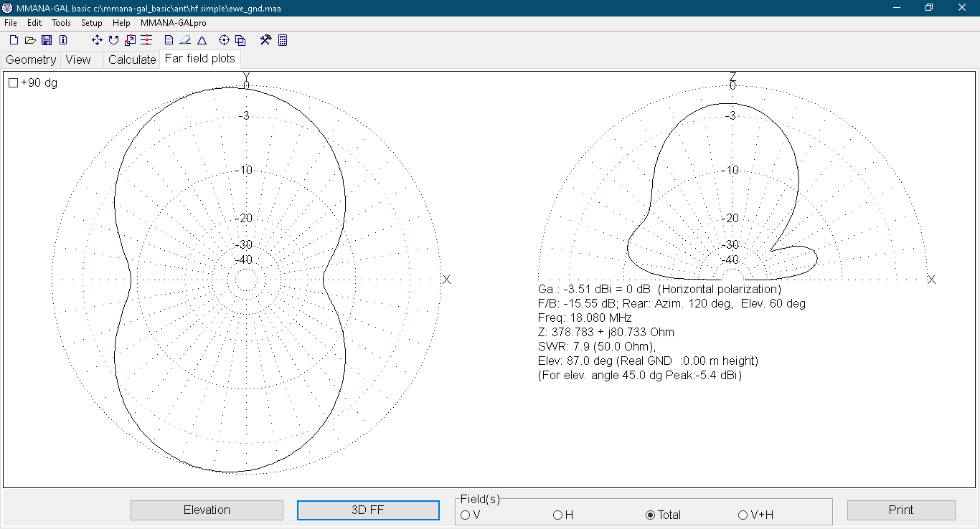Switch to the Calculate tab
Screen dimensions: 980x529
point(132,59)
